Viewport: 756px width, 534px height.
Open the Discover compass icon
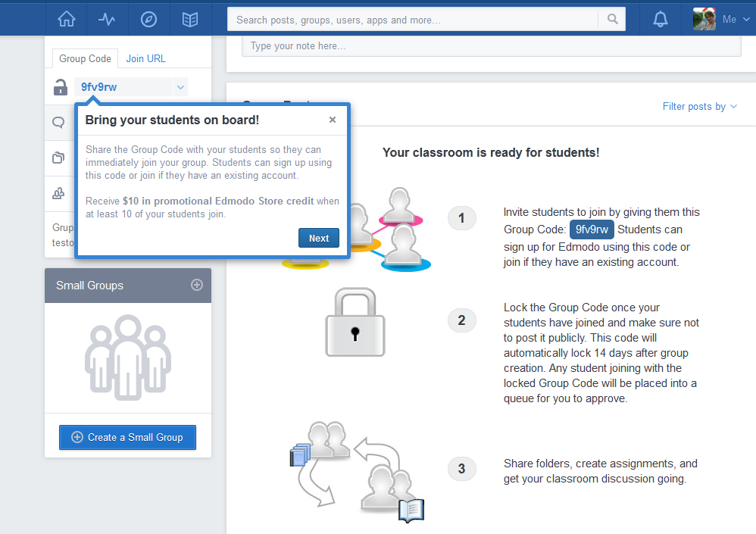point(148,19)
